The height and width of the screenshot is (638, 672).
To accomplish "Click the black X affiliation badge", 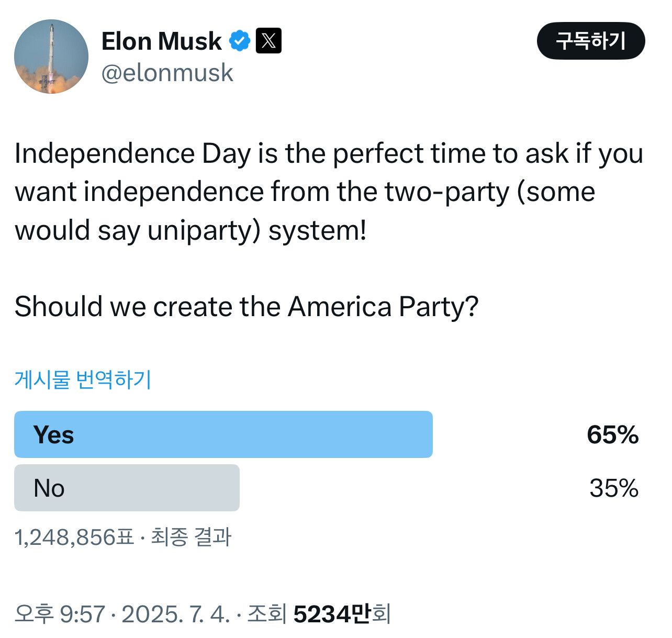I will click(268, 41).
